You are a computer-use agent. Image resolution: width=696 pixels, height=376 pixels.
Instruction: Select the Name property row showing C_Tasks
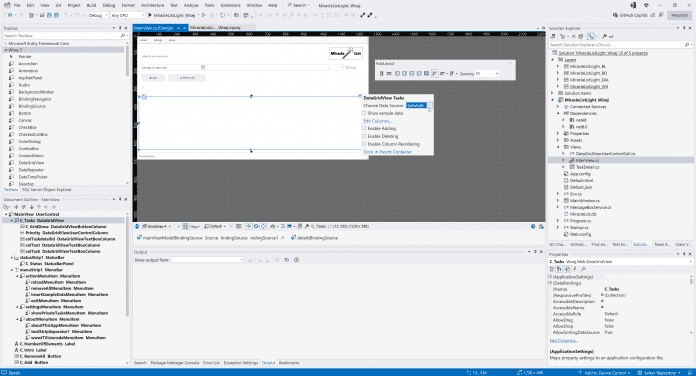tap(620, 289)
